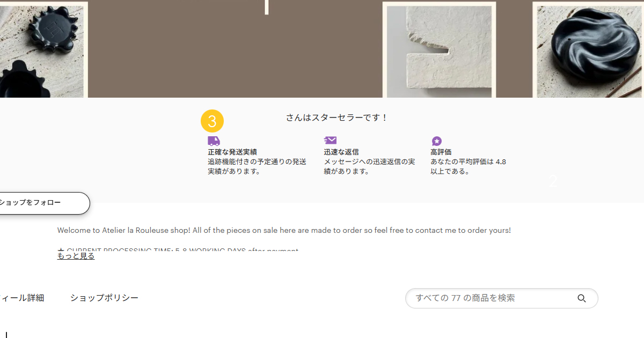Expand description via もっと見る link

[76, 256]
